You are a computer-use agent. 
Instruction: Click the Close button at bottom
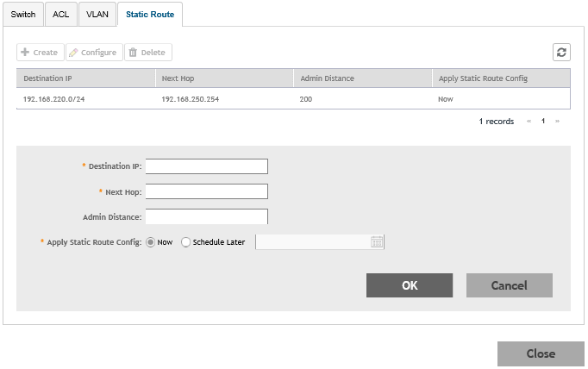[541, 353]
